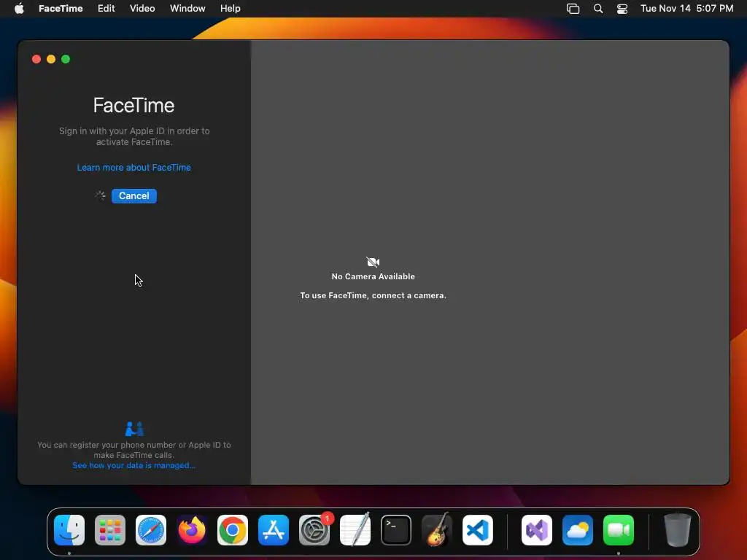
Task: Open System Settings from the Dock
Action: [x=314, y=530]
